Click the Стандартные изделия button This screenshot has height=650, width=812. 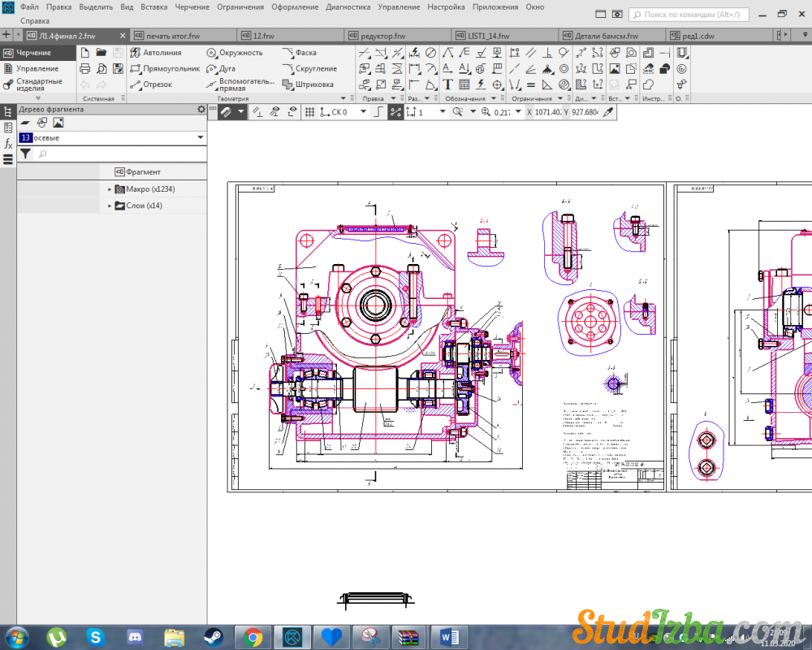click(38, 85)
